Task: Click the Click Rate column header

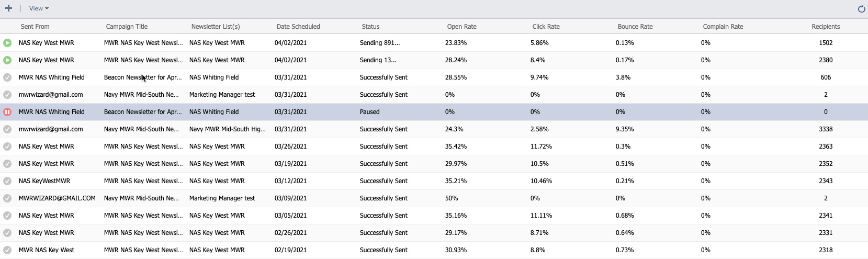Action: tap(546, 27)
